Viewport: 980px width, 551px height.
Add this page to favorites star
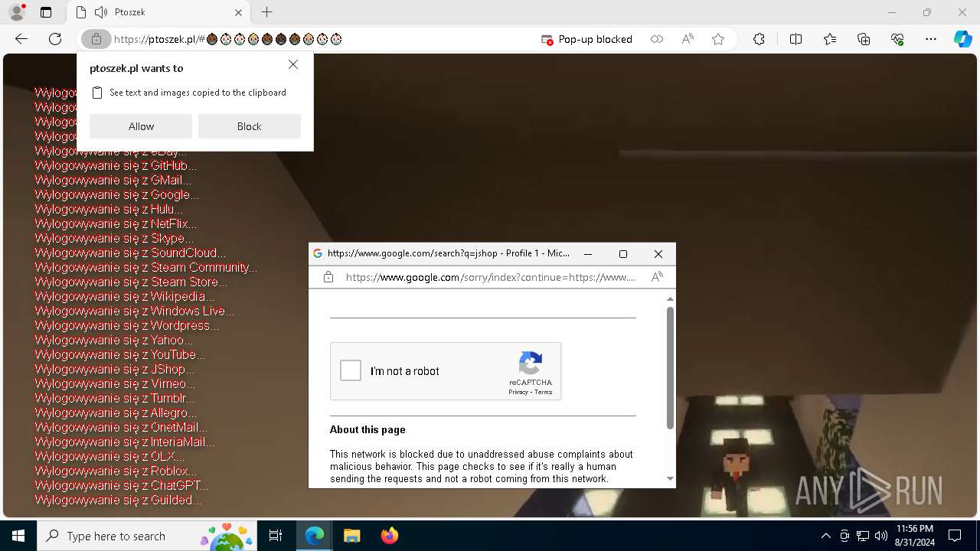(x=718, y=39)
